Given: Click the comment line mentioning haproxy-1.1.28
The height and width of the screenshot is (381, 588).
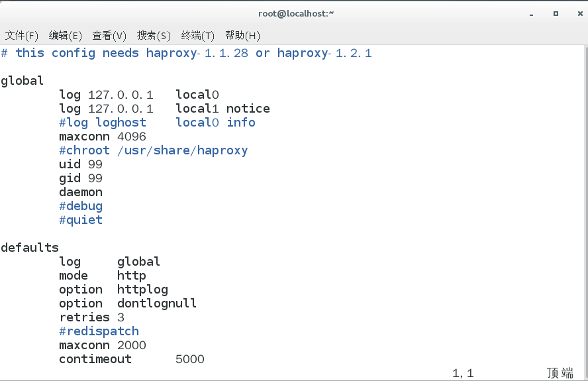Looking at the screenshot, I should 186,53.
